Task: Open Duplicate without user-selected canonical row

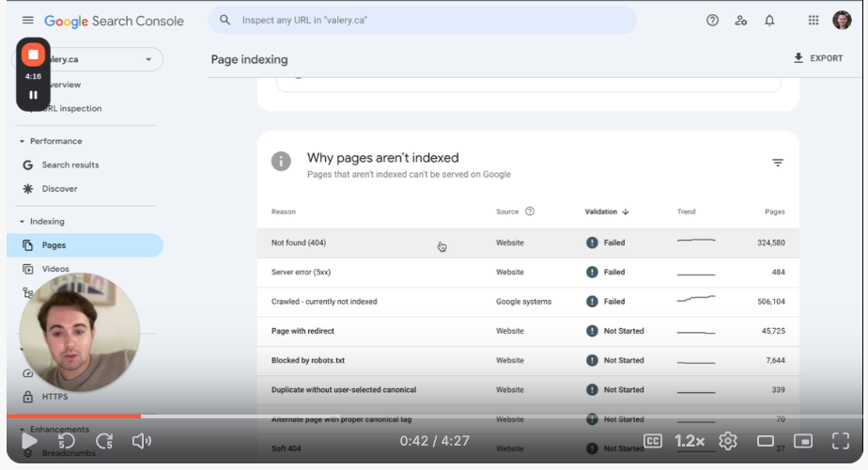Action: click(528, 390)
